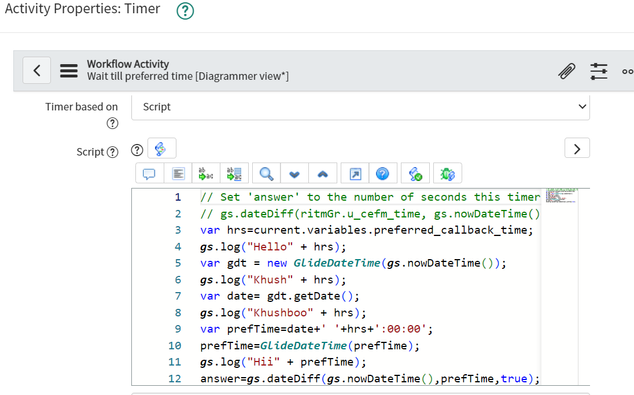Click the Replace toolbar icon
634x395 pixels.
pyautogui.click(x=206, y=174)
